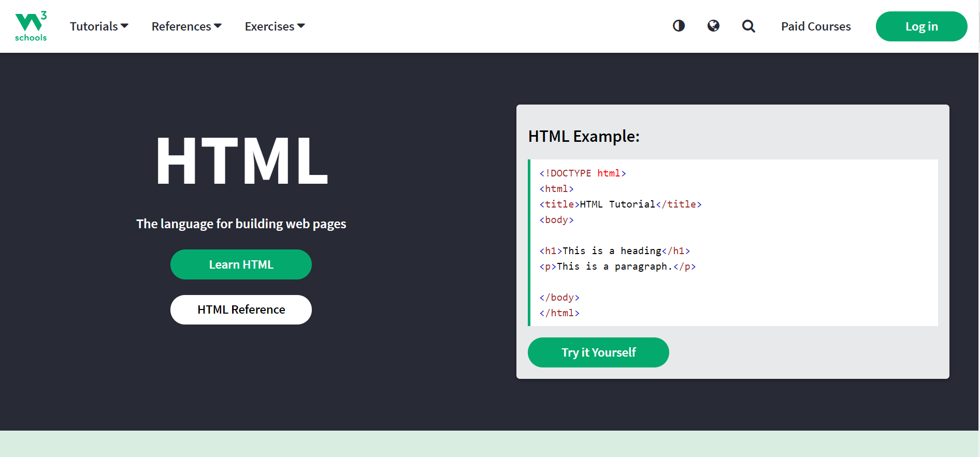Click 'The language for building web pages' text
Image resolution: width=980 pixels, height=457 pixels.
coord(241,224)
